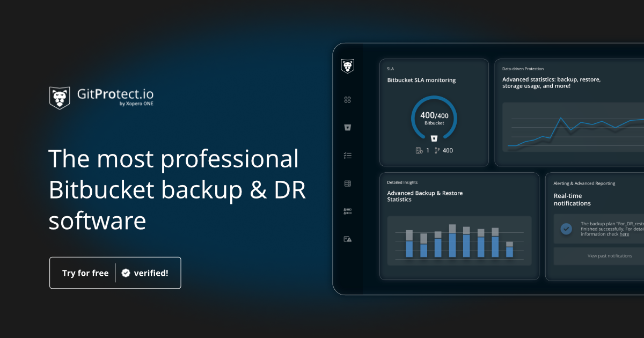
Task: Click the organization icon beside count 1
Action: coord(419,150)
